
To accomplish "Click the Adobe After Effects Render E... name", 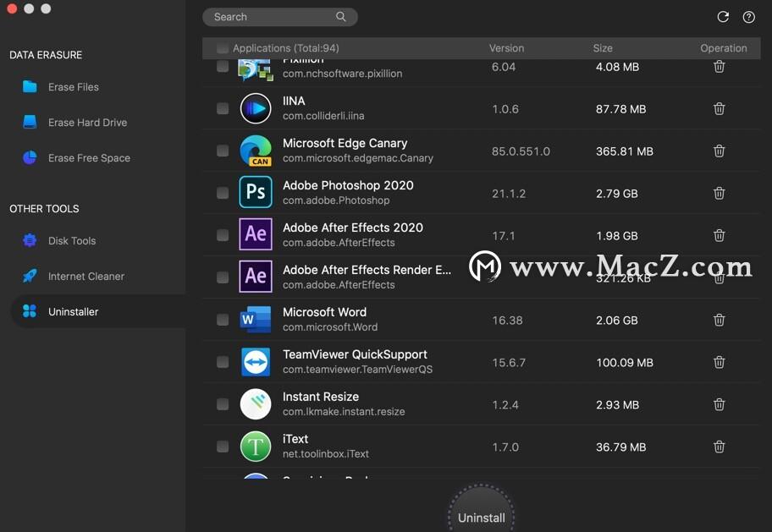I will (367, 270).
